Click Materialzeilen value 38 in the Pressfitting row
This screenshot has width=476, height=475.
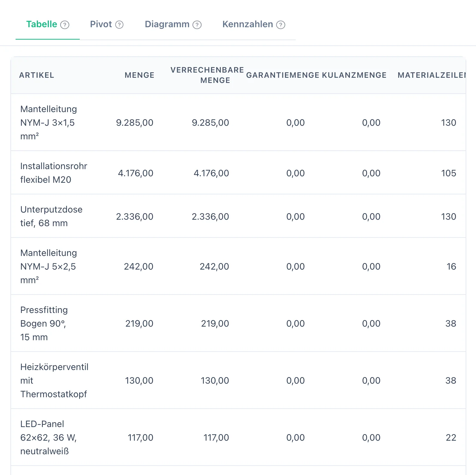coord(451,323)
